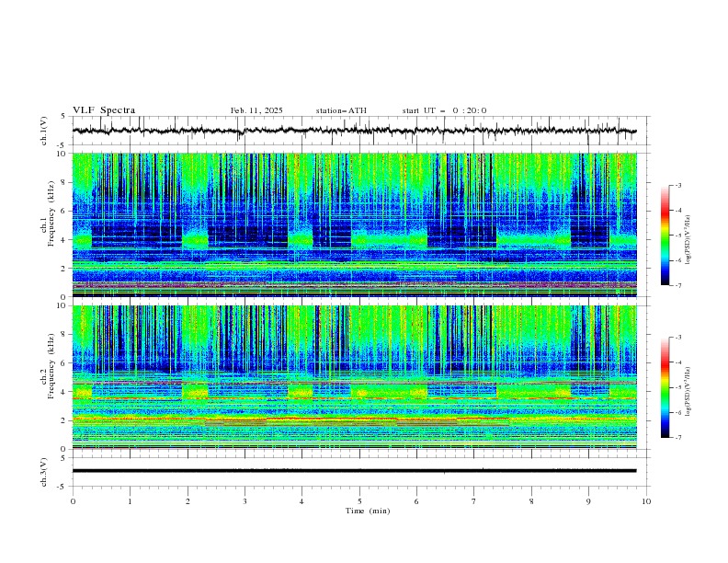
Task: Click the 'Time (min)' axis title
Action: click(x=368, y=511)
